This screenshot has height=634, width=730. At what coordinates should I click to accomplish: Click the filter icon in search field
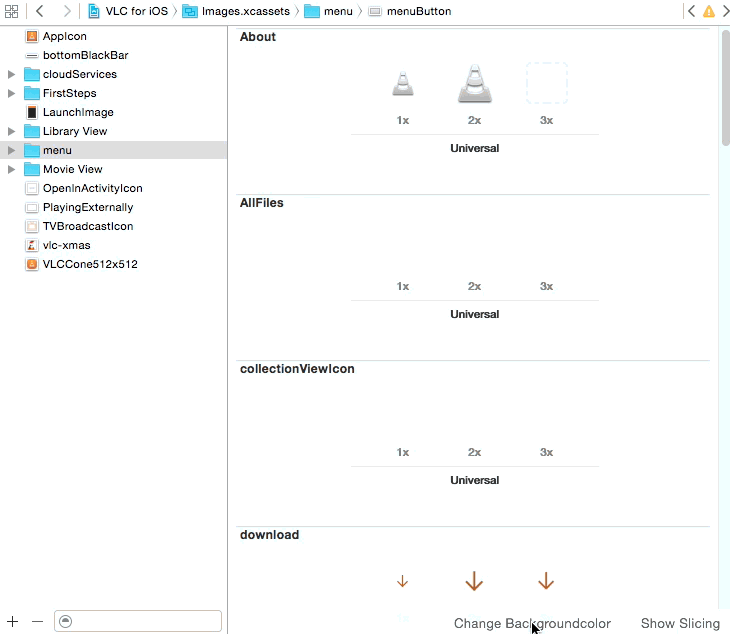[x=66, y=621]
